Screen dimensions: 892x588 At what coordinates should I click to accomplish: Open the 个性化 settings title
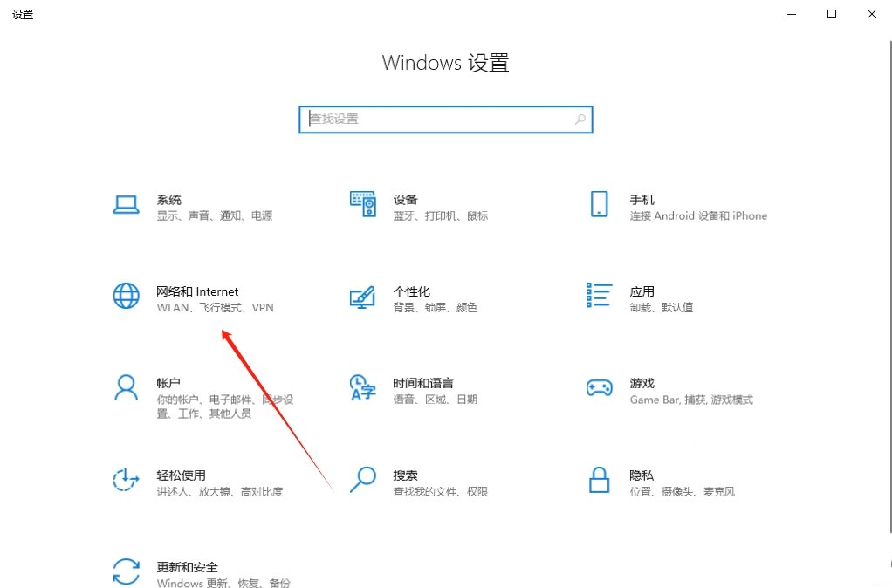[411, 291]
